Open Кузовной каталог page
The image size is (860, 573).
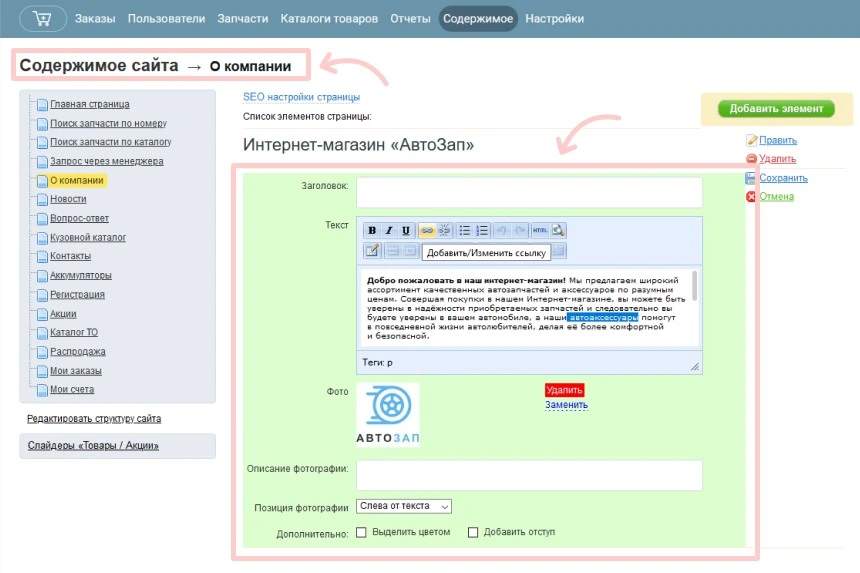(x=88, y=237)
